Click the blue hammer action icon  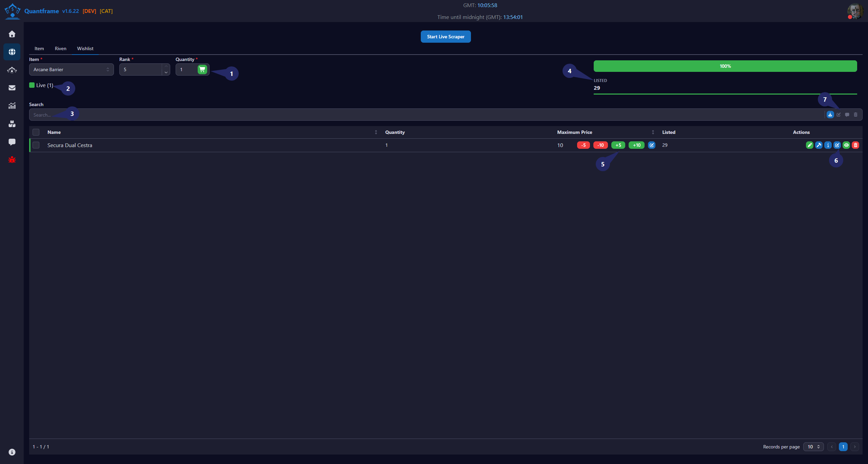pos(819,145)
